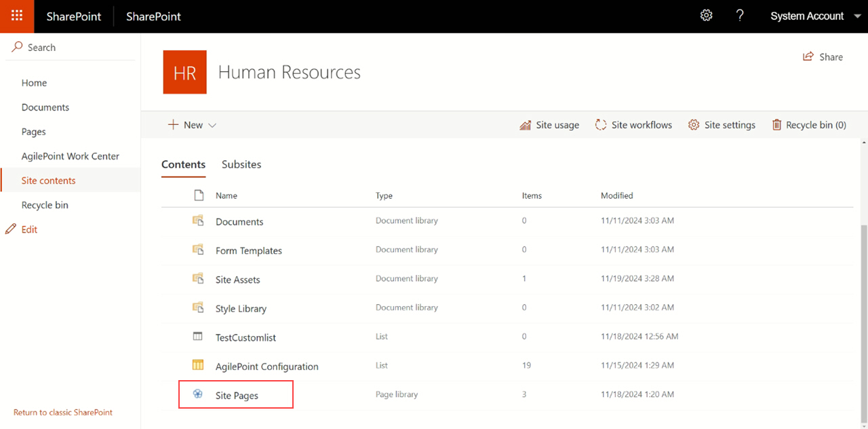Screen dimensions: 868x429
Task: Open the app launcher waffle icon
Action: tap(17, 16)
